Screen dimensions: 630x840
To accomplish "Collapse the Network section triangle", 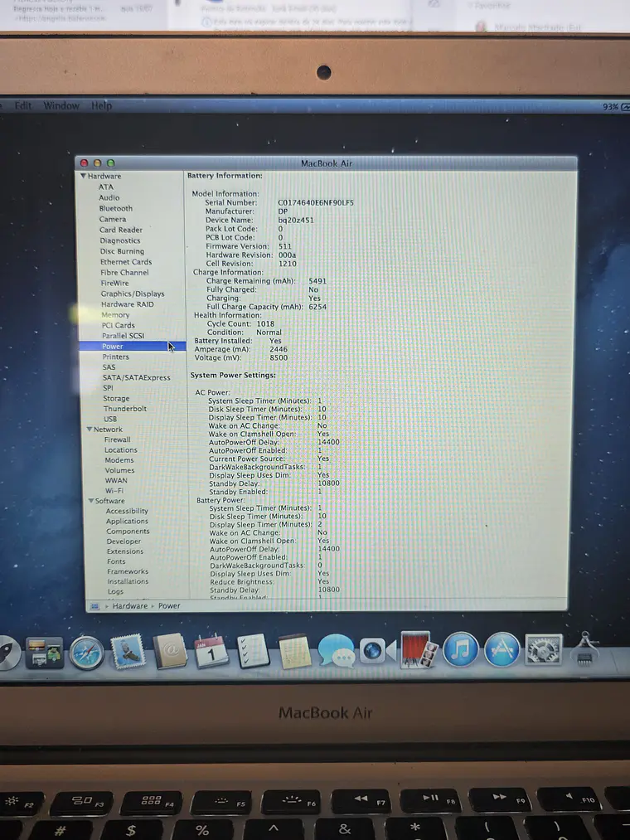I will pyautogui.click(x=90, y=429).
